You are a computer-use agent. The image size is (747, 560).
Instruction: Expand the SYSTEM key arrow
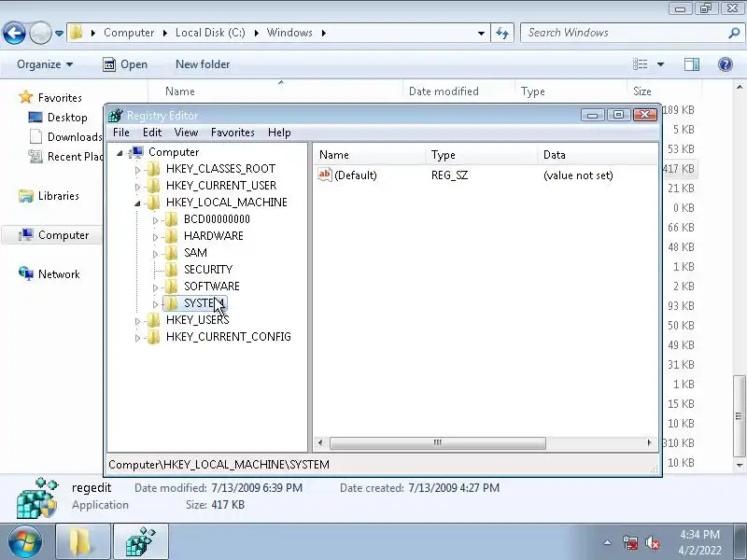coord(155,304)
